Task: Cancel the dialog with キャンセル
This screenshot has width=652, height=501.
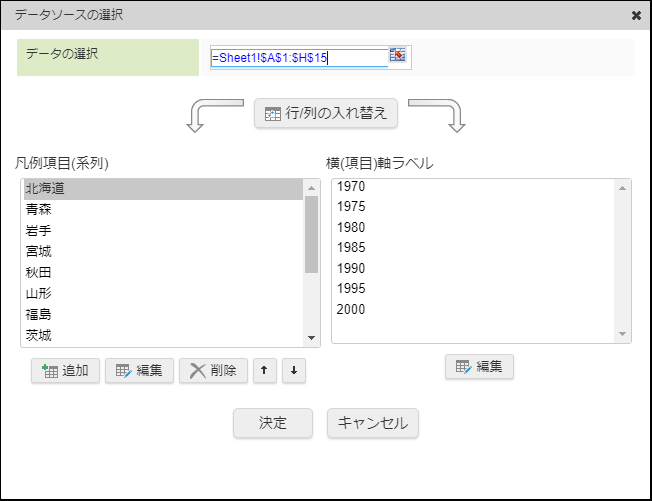Action: click(x=373, y=423)
